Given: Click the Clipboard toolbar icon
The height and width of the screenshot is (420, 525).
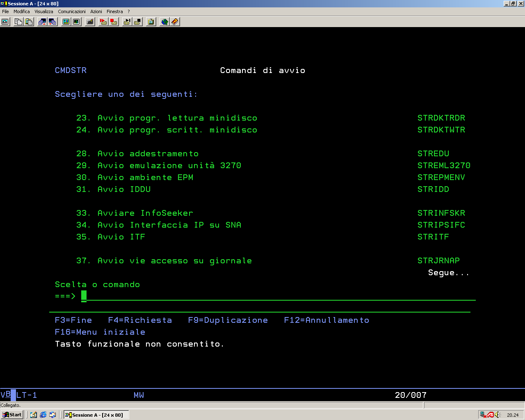Looking at the screenshot, I should (x=151, y=22).
